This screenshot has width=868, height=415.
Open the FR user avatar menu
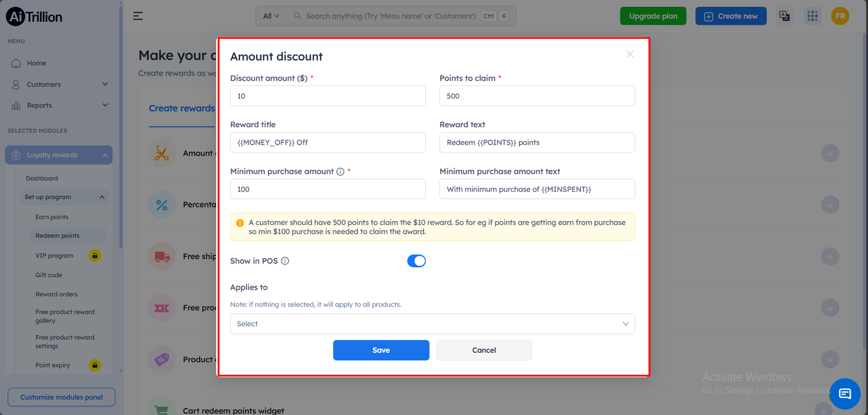click(840, 16)
